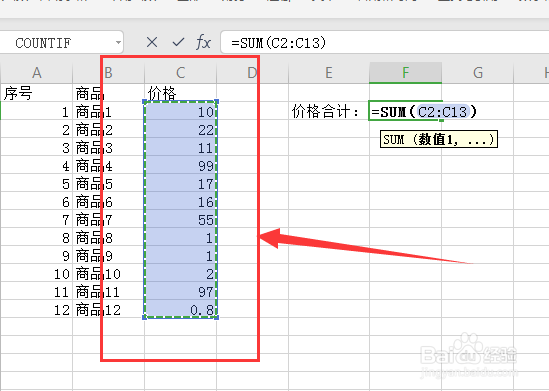Viewport: 549px width, 391px height.
Task: Select the 商品1 cell
Action: coord(109,111)
